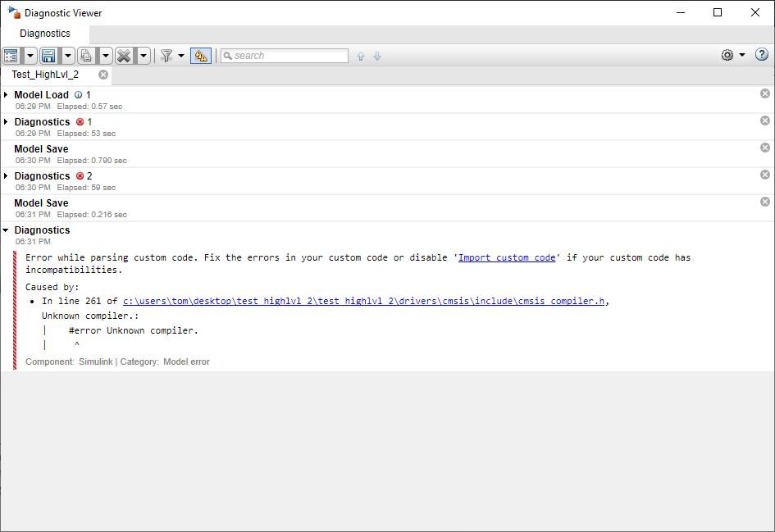Focus the search input field
The width and height of the screenshot is (775, 532).
[285, 56]
